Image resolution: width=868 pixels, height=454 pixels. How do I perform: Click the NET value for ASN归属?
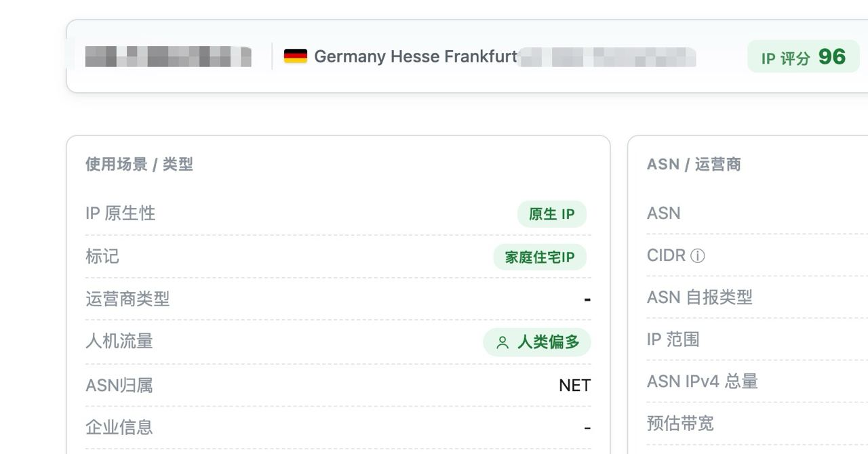575,386
